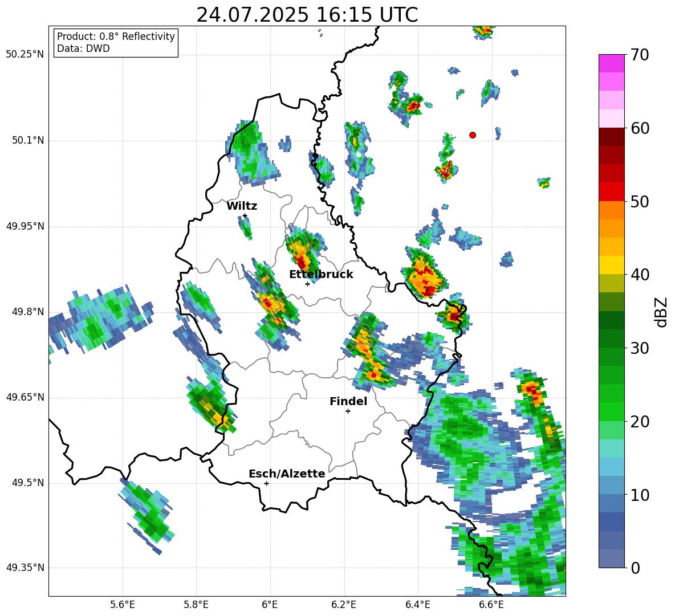Screen dimensions: 675x616
Task: Click the colorbar 30 tick label
Action: coord(640,348)
